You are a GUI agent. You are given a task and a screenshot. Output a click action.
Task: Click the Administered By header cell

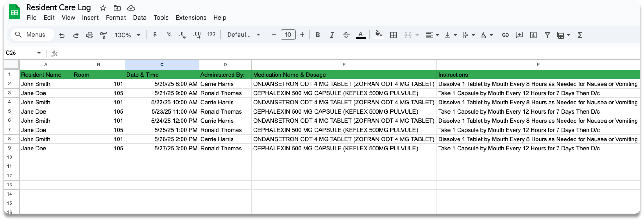[225, 75]
